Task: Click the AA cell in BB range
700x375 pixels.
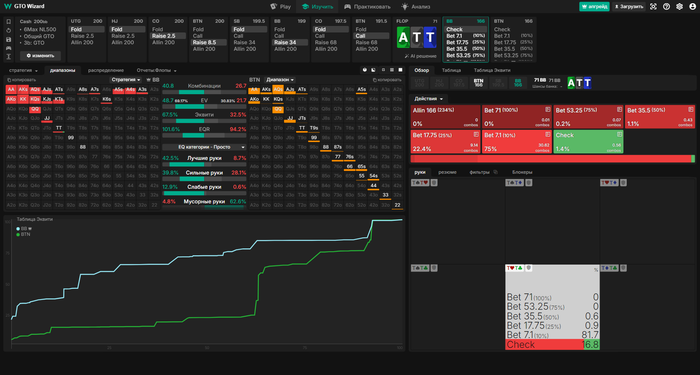Action: tap(11, 89)
